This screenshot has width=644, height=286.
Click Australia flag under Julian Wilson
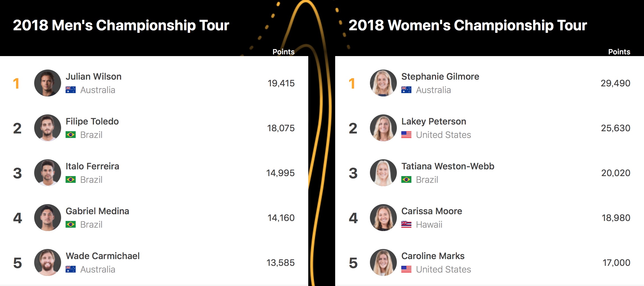point(71,90)
